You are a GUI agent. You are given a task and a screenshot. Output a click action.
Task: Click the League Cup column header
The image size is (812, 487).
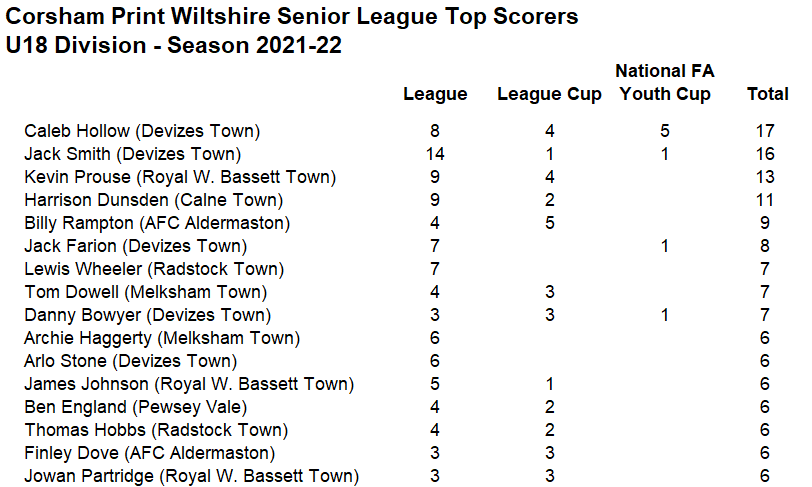click(x=549, y=94)
